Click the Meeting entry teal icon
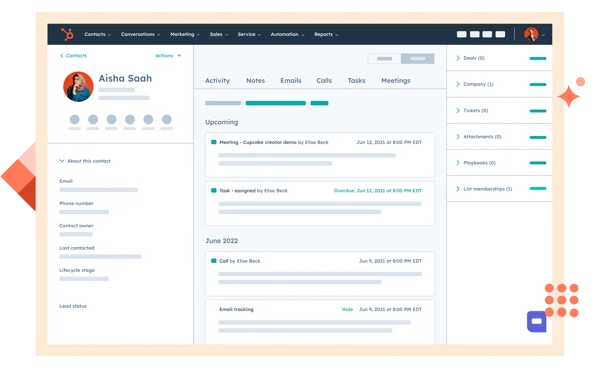 [214, 142]
